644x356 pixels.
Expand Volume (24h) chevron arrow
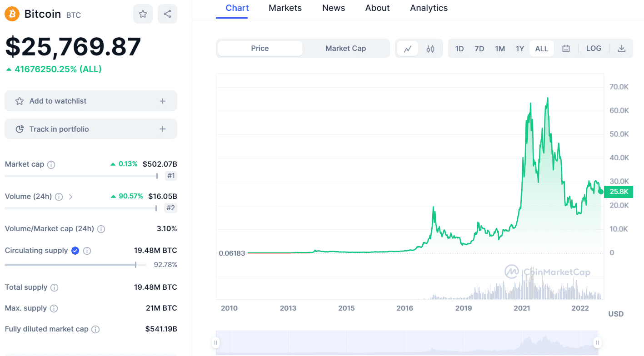(70, 197)
